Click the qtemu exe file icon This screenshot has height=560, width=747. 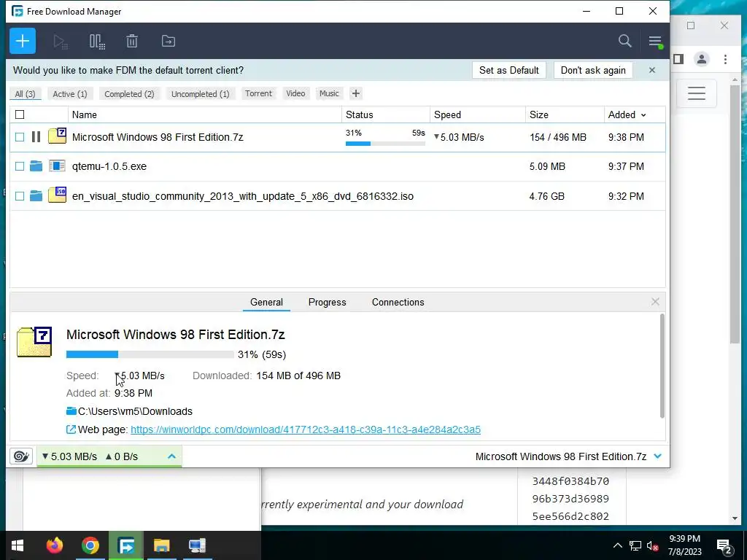point(57,166)
